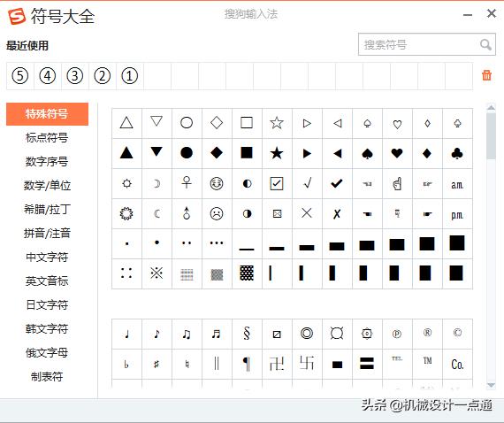Switch to 中文字符 category

click(47, 257)
